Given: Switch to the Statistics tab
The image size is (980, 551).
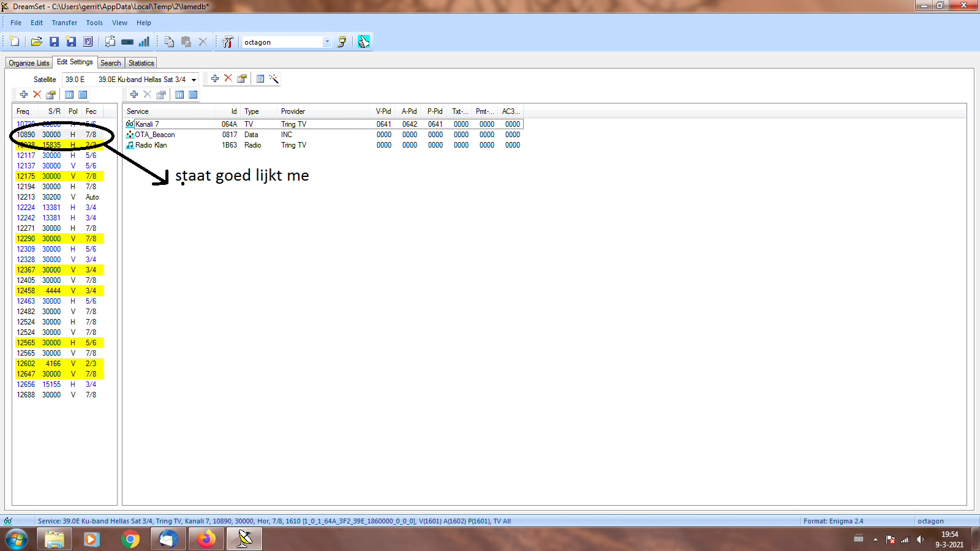Looking at the screenshot, I should (x=141, y=63).
